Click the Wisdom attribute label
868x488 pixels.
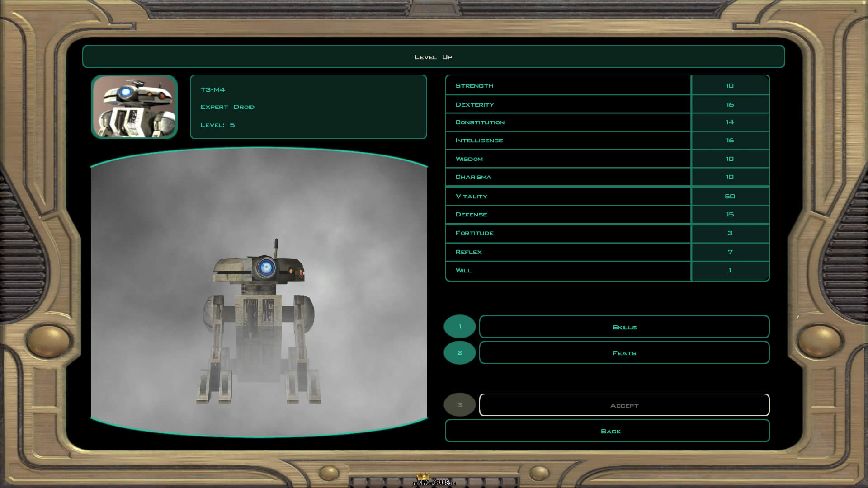[469, 159]
